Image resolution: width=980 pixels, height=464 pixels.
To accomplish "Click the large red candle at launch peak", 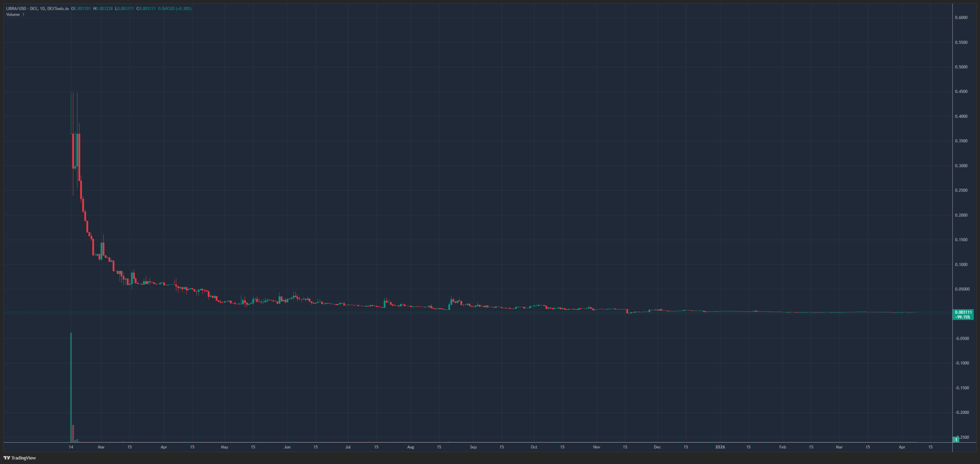I will click(73, 151).
